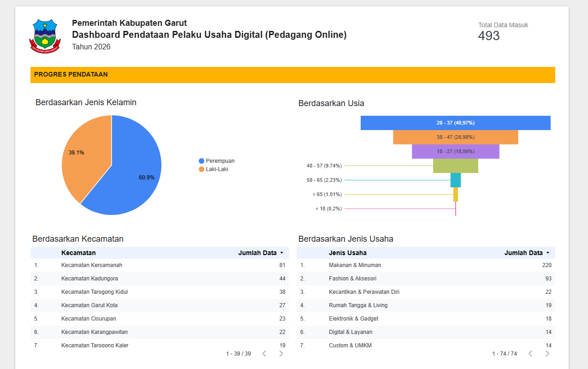Go to previous page of Kecamatan table
Screen dimensions: 588x369
(x=264, y=354)
